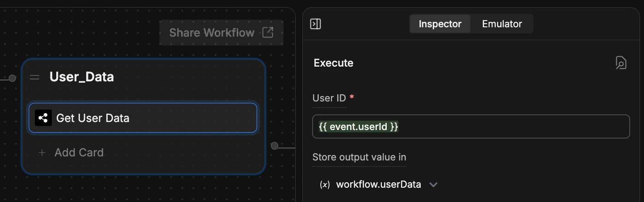Expand the workflow.userData variable dropdown chevron
The height and width of the screenshot is (202, 644).
click(x=433, y=185)
